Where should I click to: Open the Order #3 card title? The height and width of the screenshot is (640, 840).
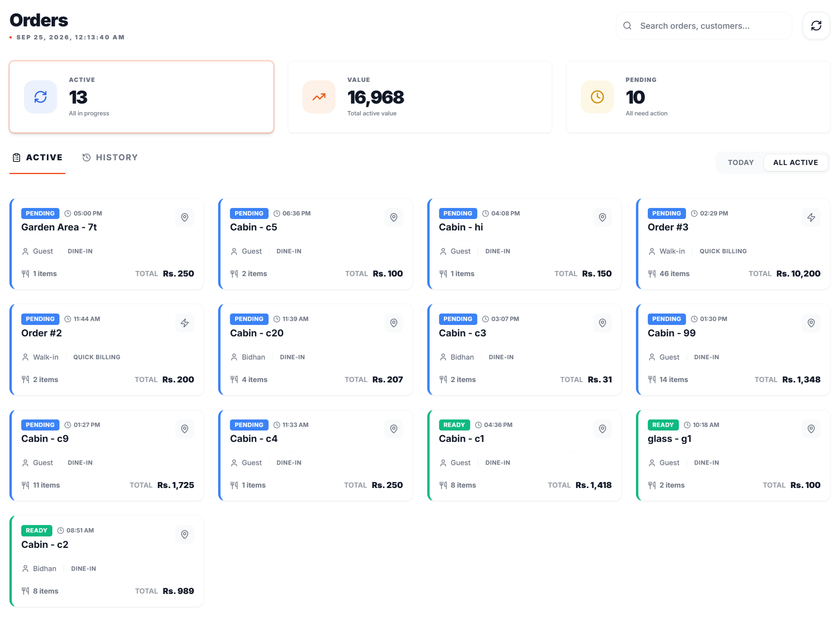[x=668, y=227]
